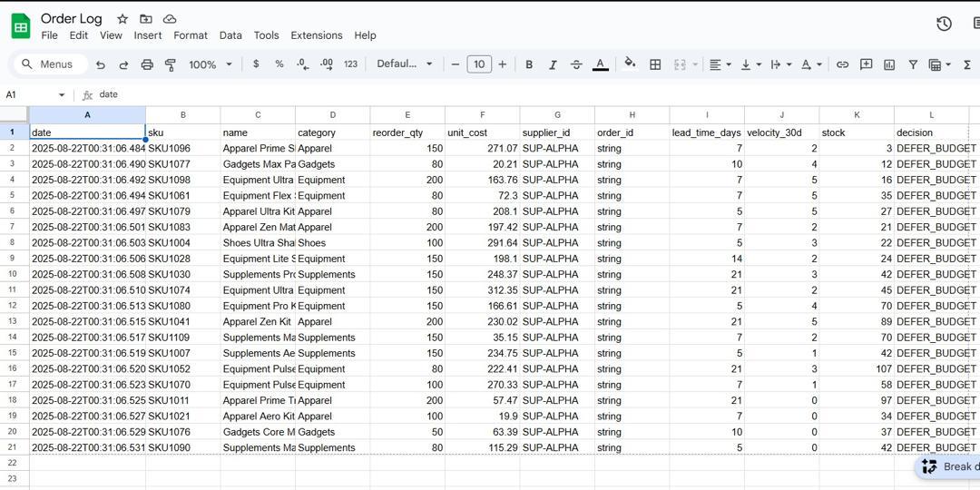Open the font family dropdown

[405, 64]
